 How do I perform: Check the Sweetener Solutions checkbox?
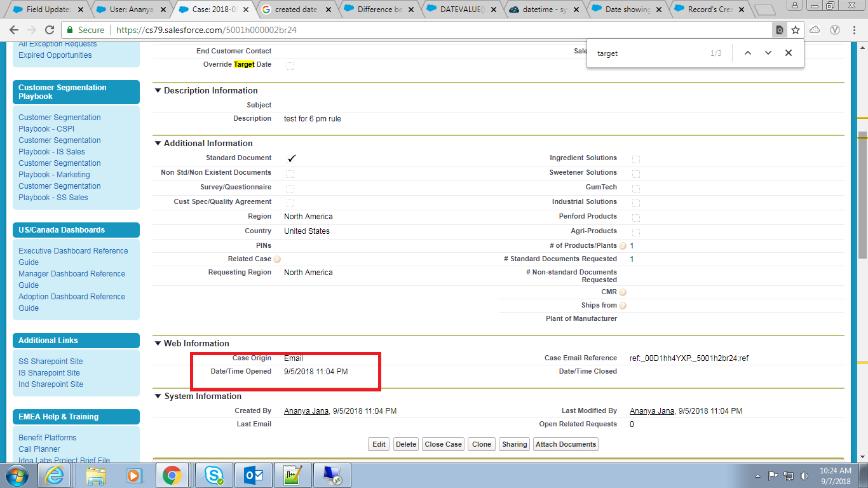(636, 173)
